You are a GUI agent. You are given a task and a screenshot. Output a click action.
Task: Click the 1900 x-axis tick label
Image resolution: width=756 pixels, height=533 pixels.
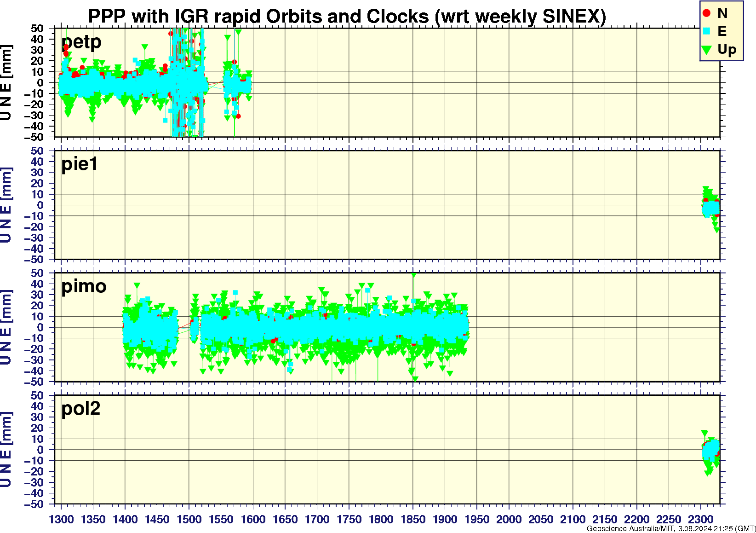click(x=445, y=519)
